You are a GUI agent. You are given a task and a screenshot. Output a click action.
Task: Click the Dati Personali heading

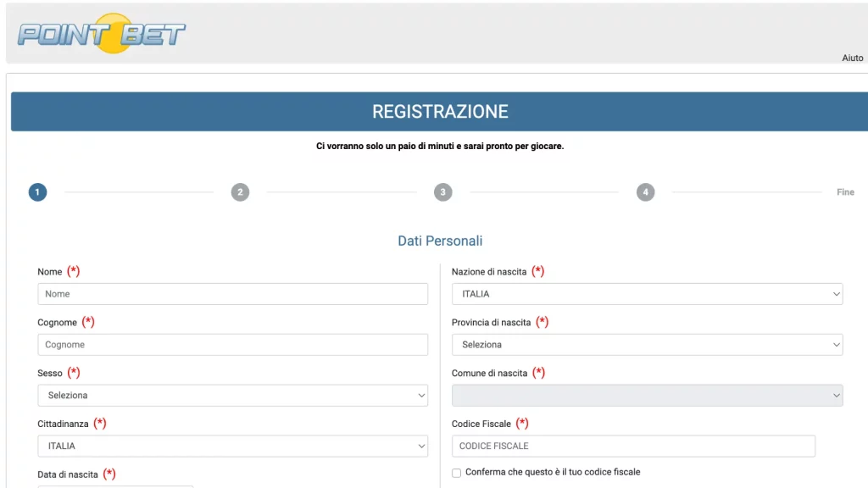(x=440, y=241)
